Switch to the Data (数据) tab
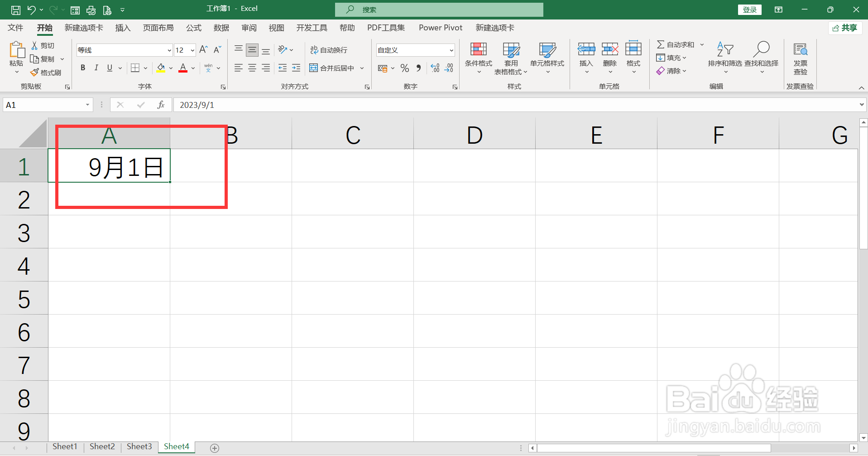 click(221, 28)
